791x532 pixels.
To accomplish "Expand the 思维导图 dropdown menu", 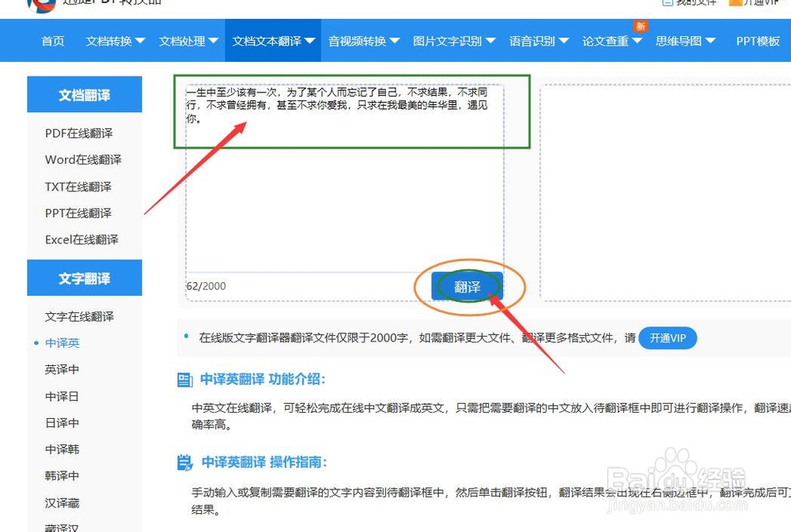I will pos(685,41).
